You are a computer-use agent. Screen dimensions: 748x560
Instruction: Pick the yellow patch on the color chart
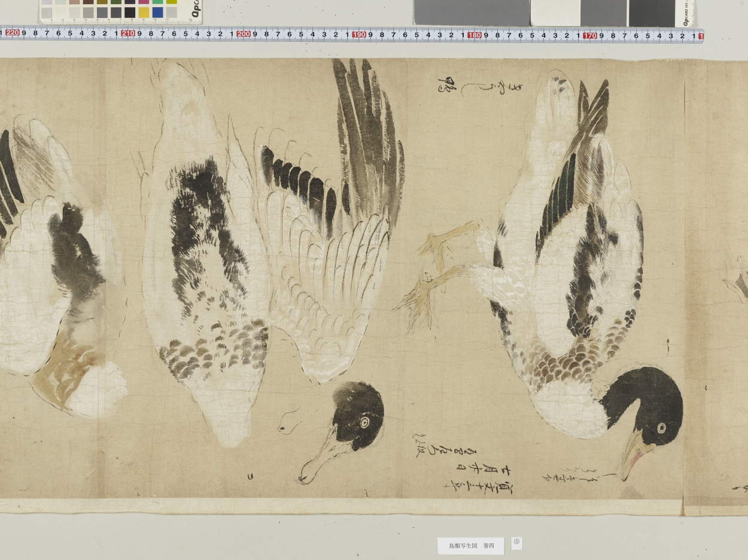144,12
